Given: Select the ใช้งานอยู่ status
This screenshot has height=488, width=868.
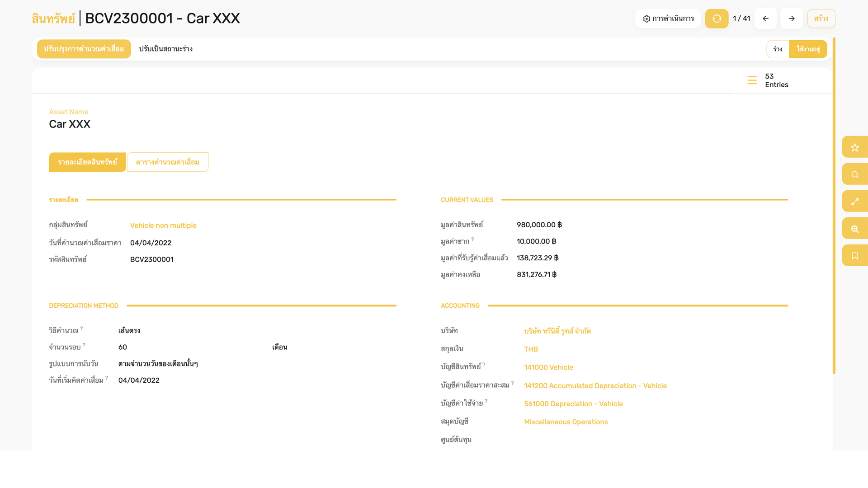Looking at the screenshot, I should pos(808,49).
